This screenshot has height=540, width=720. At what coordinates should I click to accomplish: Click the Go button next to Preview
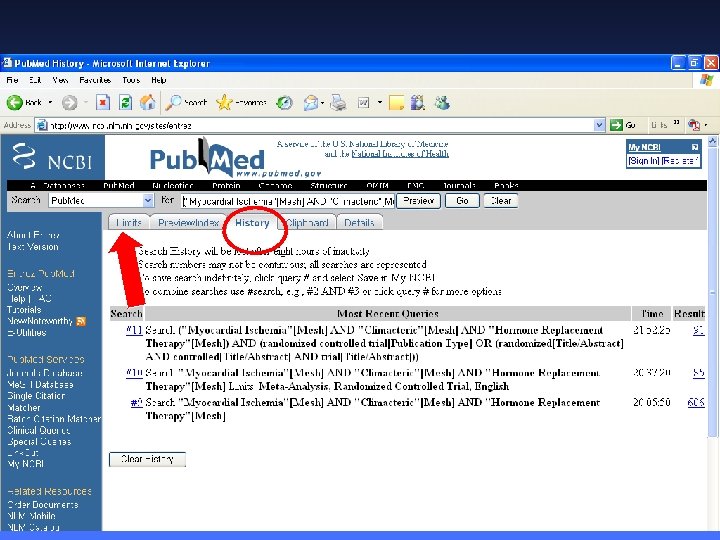462,201
